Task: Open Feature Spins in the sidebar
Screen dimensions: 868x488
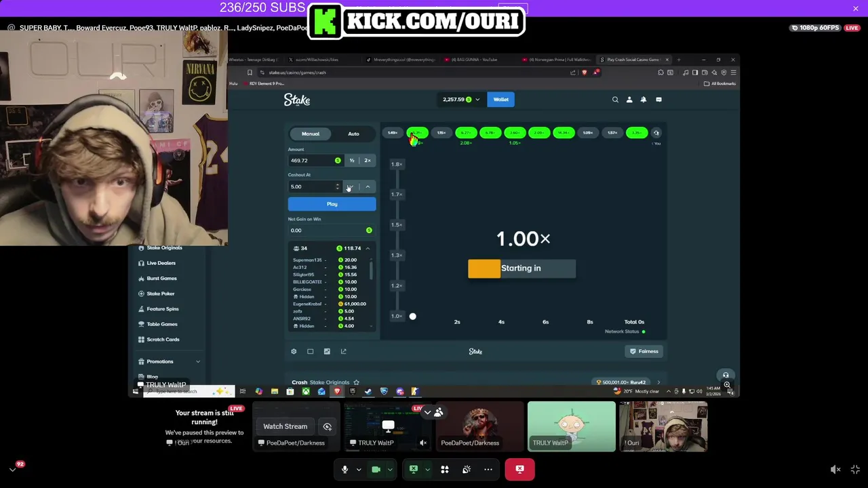Action: tap(163, 309)
